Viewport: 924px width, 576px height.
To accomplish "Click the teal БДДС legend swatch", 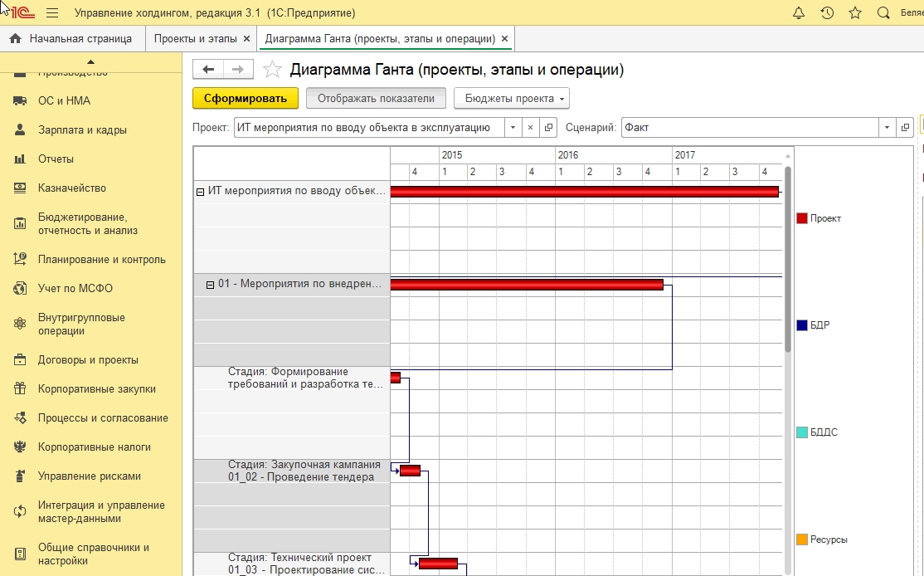I will point(801,432).
